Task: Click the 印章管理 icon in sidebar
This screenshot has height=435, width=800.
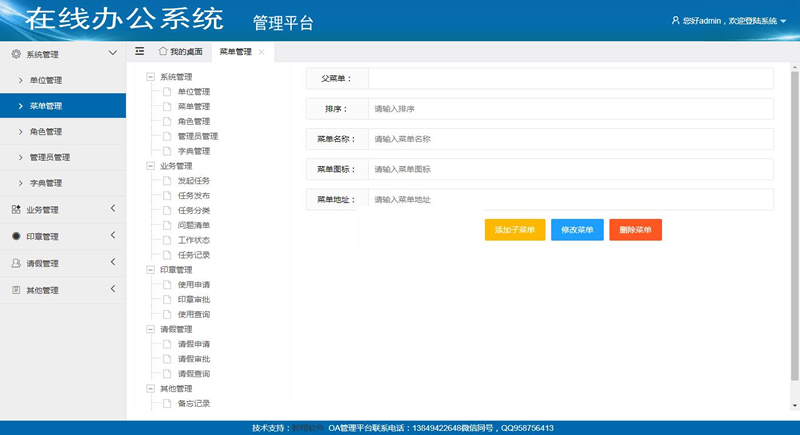Action: (16, 237)
